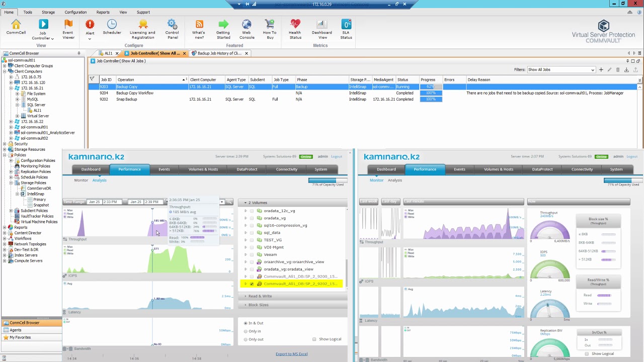Click Last week button in Monitor window
The height and width of the screenshot is (362, 644).
pyautogui.click(x=369, y=202)
